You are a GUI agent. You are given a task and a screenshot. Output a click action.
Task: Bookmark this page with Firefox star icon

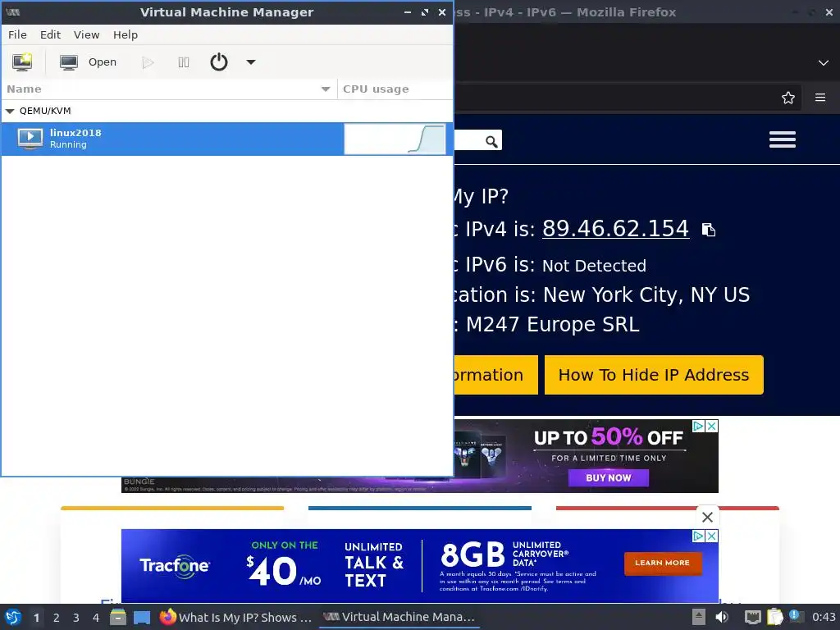(787, 98)
